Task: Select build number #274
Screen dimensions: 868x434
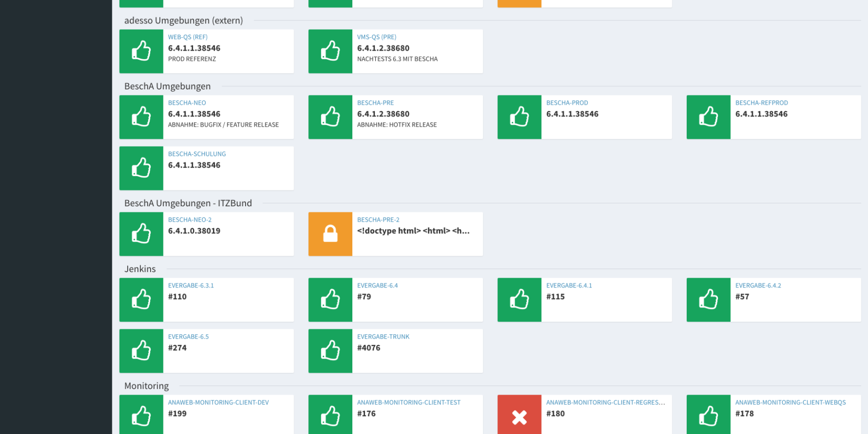Action: 177,348
